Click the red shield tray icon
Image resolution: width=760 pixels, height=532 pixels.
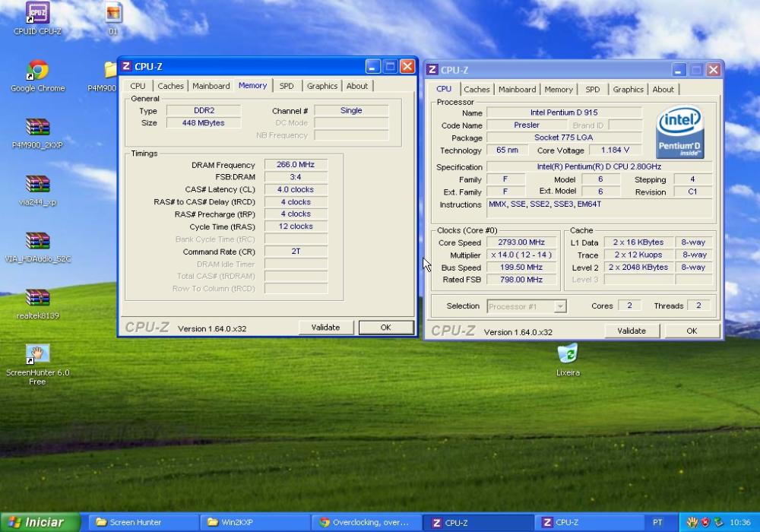point(705,522)
